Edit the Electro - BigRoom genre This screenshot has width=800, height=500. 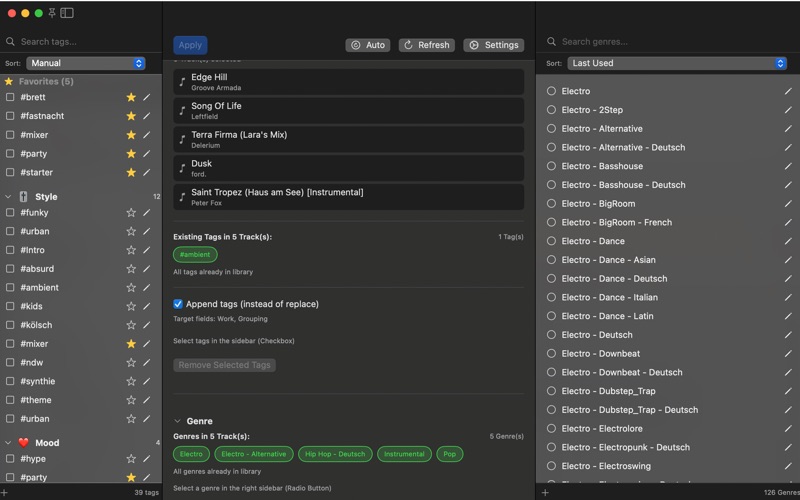tap(788, 204)
